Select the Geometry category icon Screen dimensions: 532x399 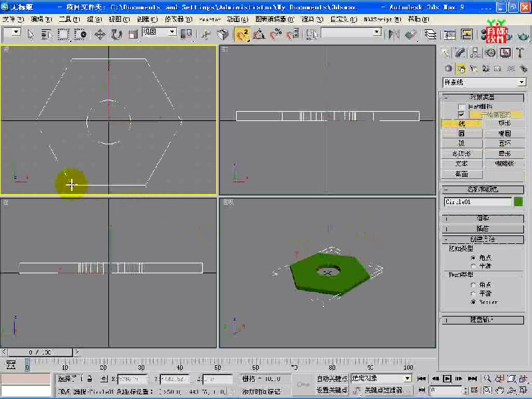coord(448,68)
